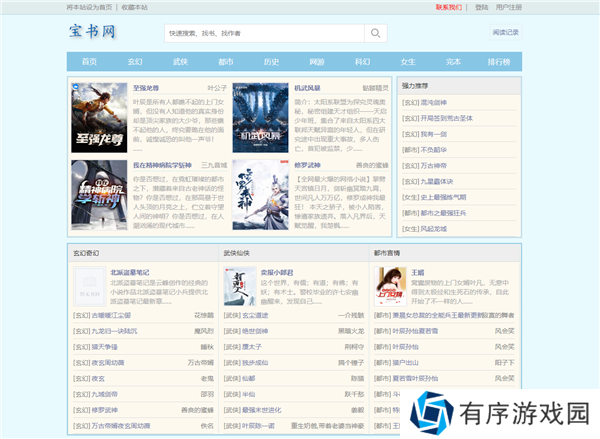Click the 卖报小郎君 book cover

[240, 286]
